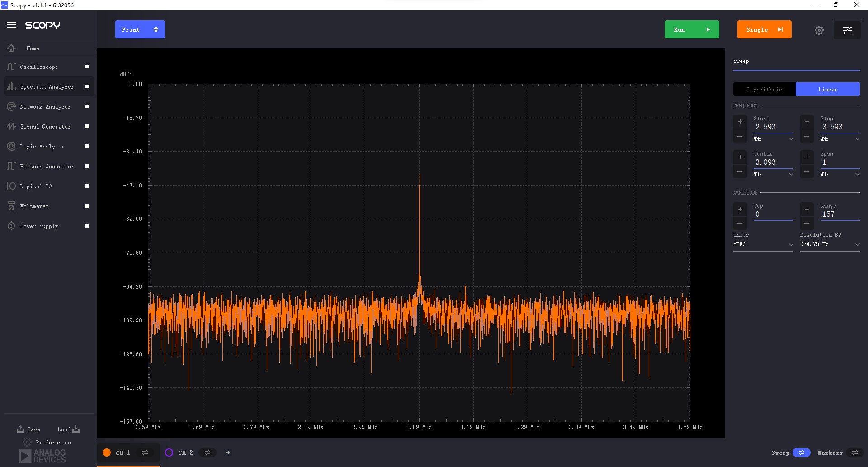Open Oscilloscope instrument
The width and height of the screenshot is (868, 467).
coord(39,67)
